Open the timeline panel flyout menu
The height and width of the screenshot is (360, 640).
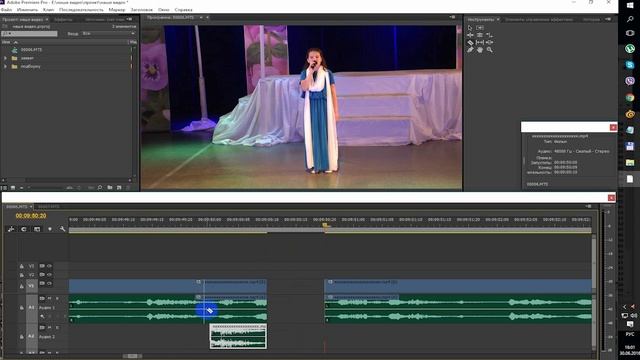point(588,207)
